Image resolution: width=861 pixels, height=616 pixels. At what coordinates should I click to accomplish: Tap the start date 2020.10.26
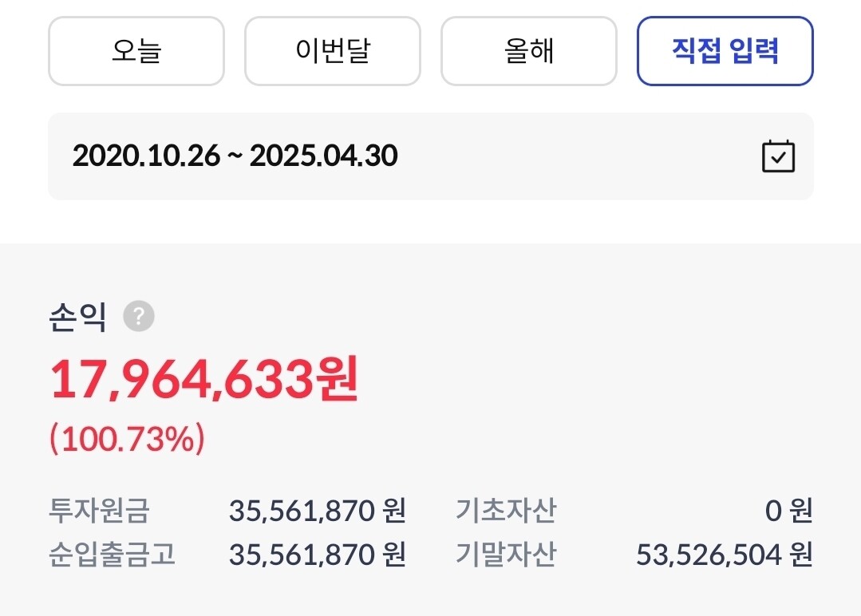coord(146,156)
